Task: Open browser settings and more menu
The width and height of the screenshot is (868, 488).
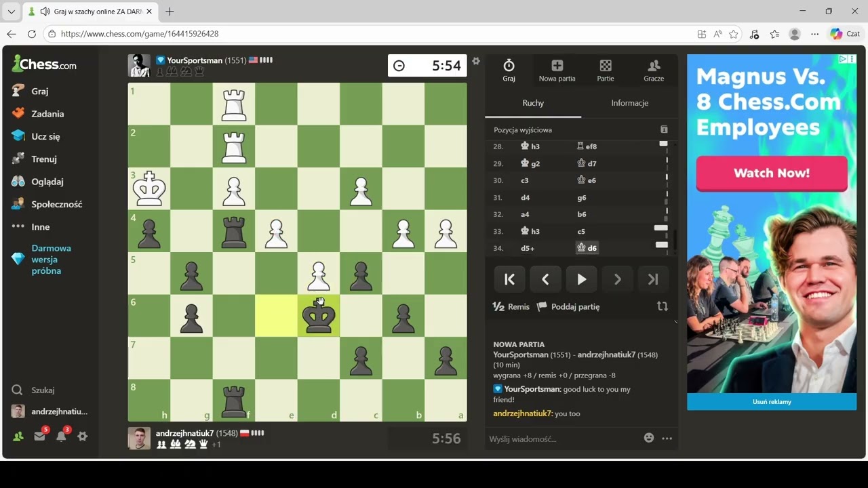Action: [815, 34]
